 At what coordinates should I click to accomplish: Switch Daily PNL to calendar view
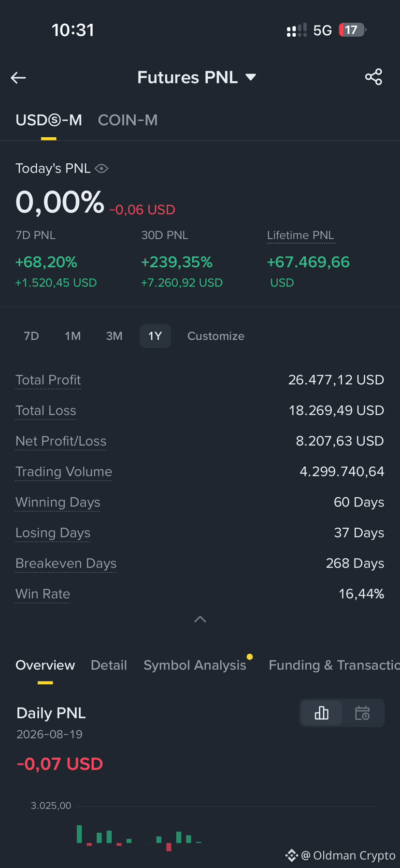pos(362,713)
